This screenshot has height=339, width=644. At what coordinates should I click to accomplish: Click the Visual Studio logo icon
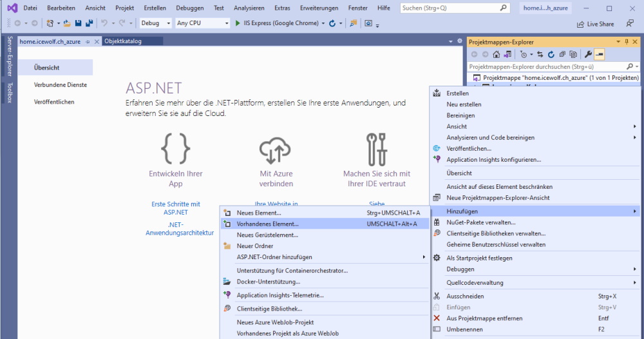point(12,8)
